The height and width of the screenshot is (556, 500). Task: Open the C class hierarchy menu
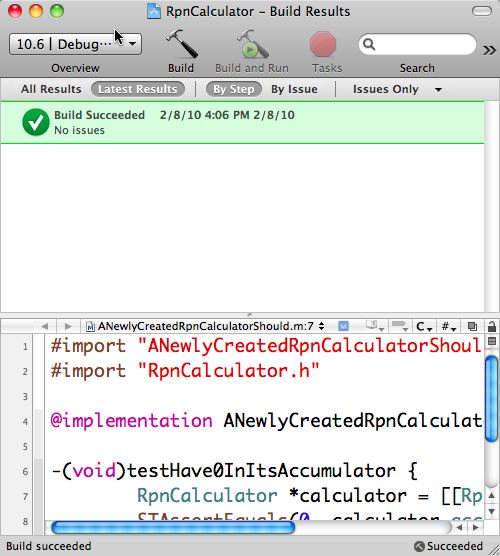pos(424,326)
